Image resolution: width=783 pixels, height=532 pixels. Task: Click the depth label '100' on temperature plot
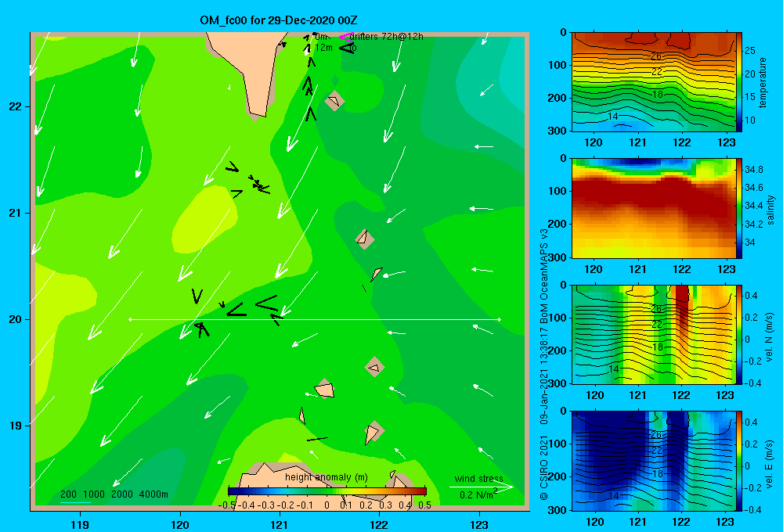point(559,65)
